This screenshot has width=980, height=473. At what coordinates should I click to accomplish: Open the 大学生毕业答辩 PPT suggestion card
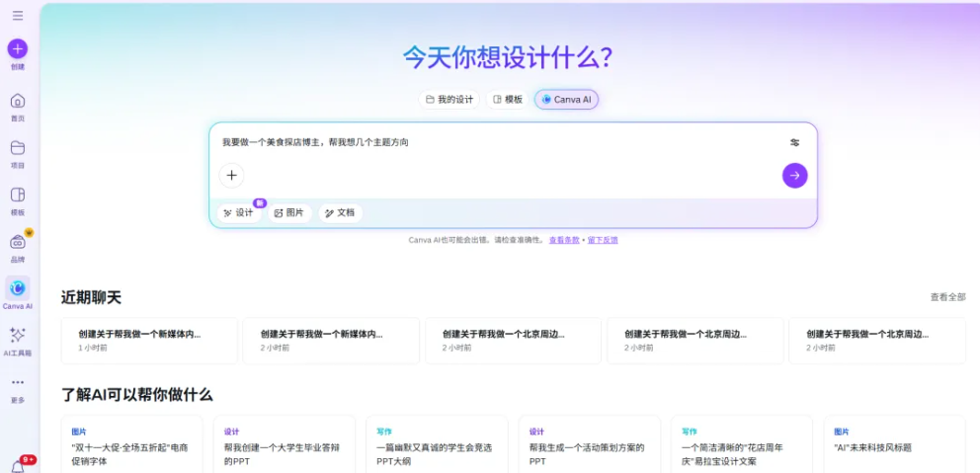[x=285, y=444]
